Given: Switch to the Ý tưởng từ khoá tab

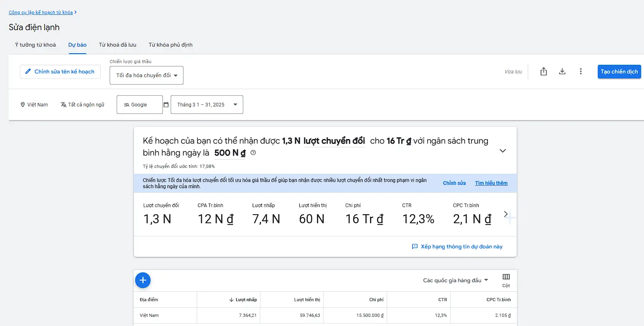Looking at the screenshot, I should 35,45.
